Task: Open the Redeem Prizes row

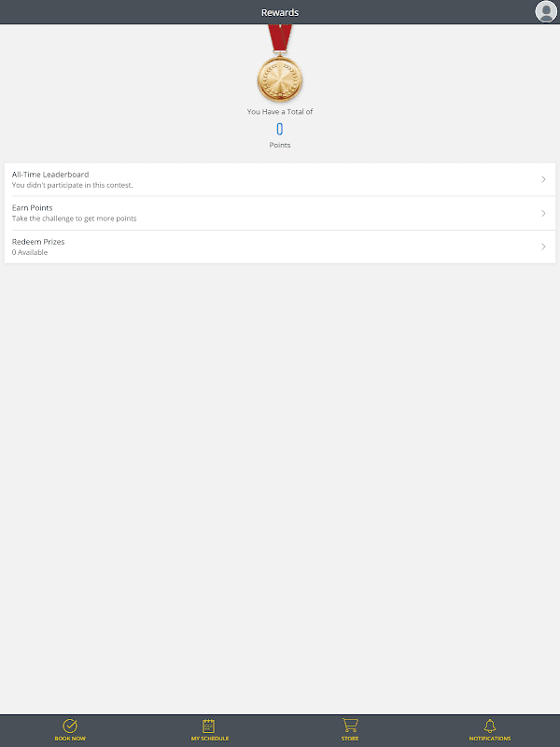Action: pyautogui.click(x=280, y=247)
